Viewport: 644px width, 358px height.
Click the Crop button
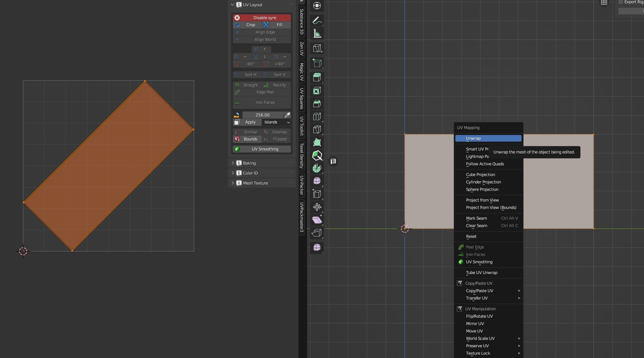pyautogui.click(x=247, y=25)
